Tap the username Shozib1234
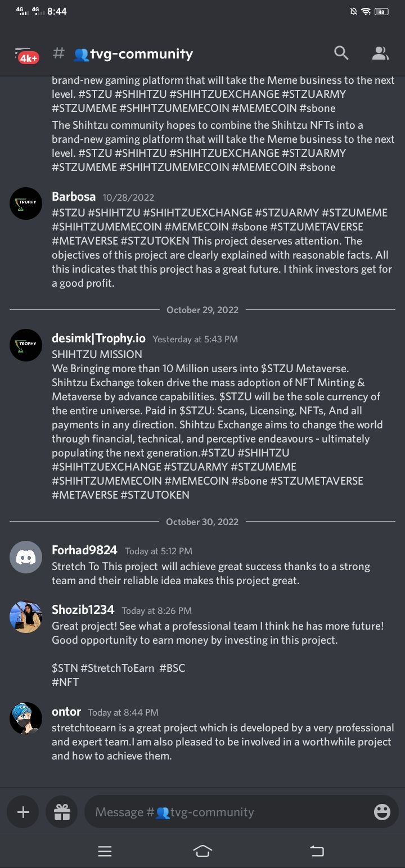405x868 pixels. [x=83, y=610]
